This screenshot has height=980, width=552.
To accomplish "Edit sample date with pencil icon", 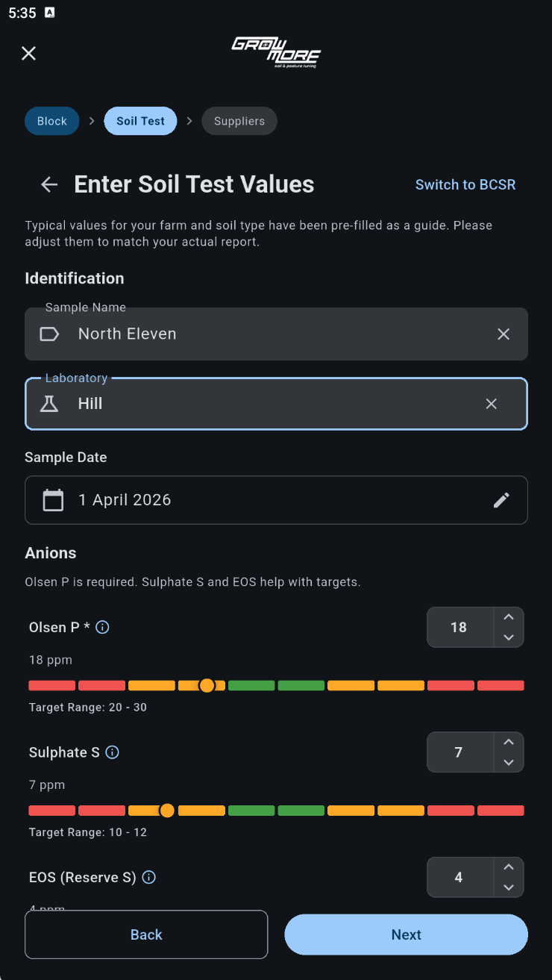I will tap(501, 500).
